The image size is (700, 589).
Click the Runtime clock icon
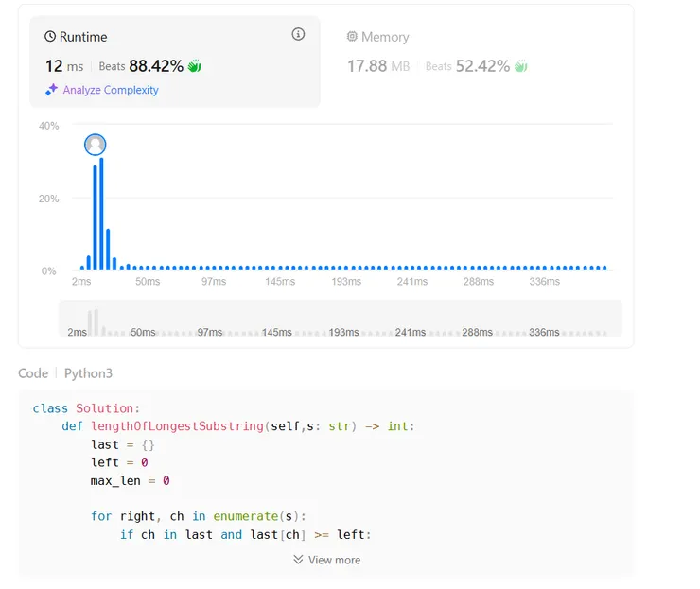click(x=50, y=37)
